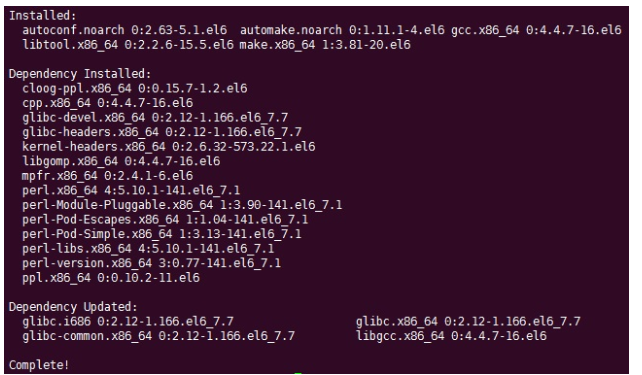Click glibc-devel.x86_64 dependency line
The image size is (642, 375).
tap(155, 117)
